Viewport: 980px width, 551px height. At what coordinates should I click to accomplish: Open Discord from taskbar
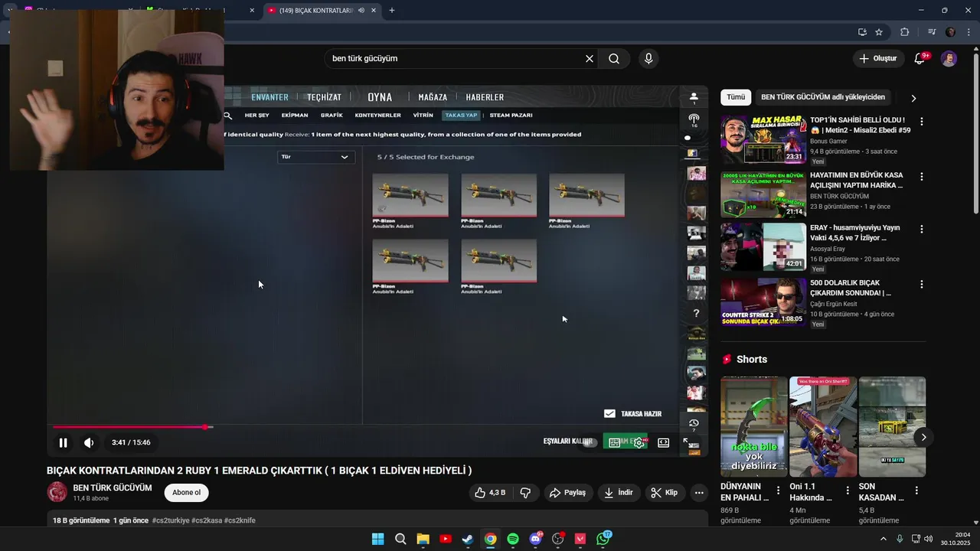tap(535, 539)
